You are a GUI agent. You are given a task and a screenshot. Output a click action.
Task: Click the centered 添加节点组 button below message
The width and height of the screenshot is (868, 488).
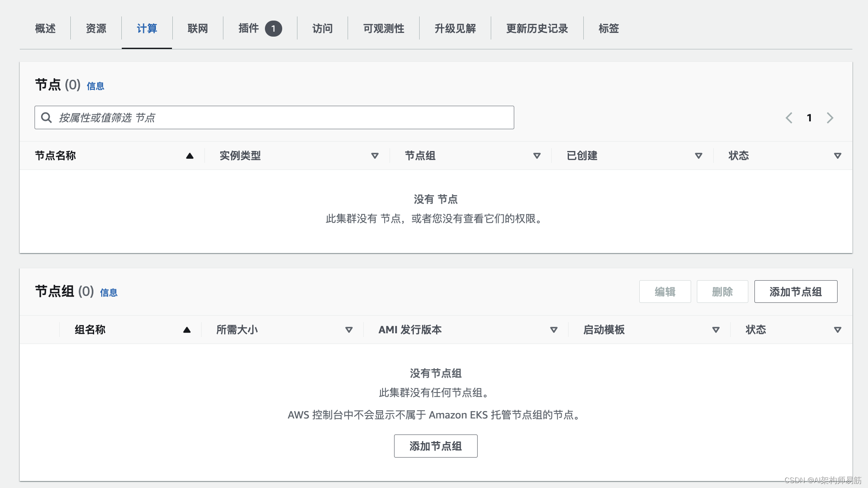(436, 446)
